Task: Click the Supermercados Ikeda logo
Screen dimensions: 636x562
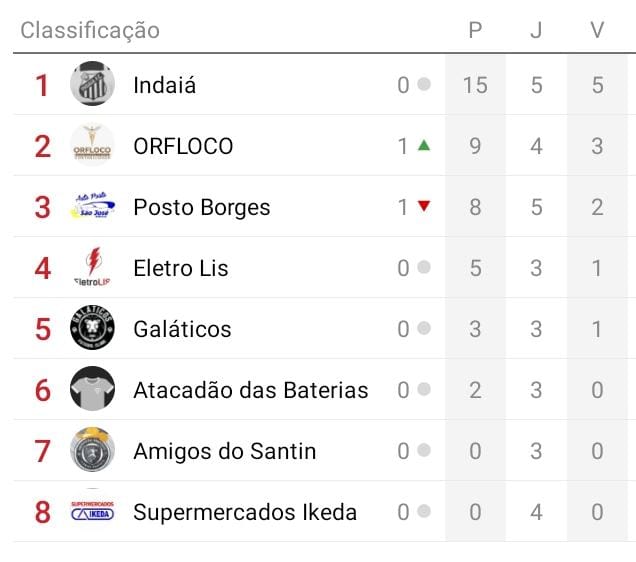Action: (x=92, y=512)
